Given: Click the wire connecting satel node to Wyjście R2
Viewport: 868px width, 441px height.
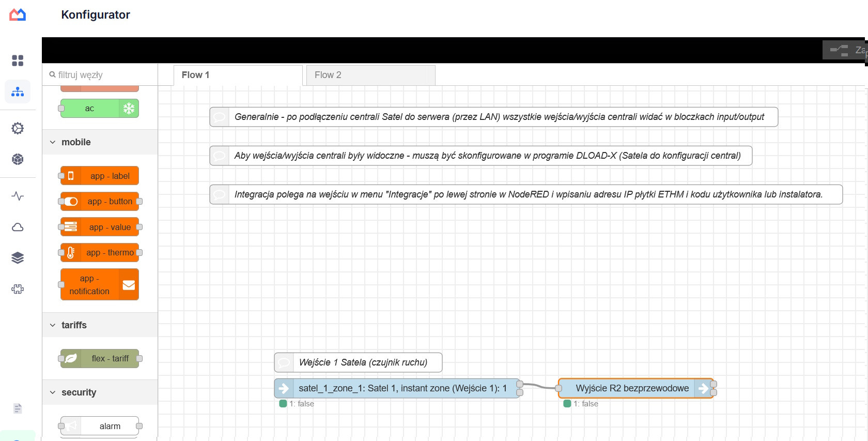Looking at the screenshot, I should [x=539, y=386].
